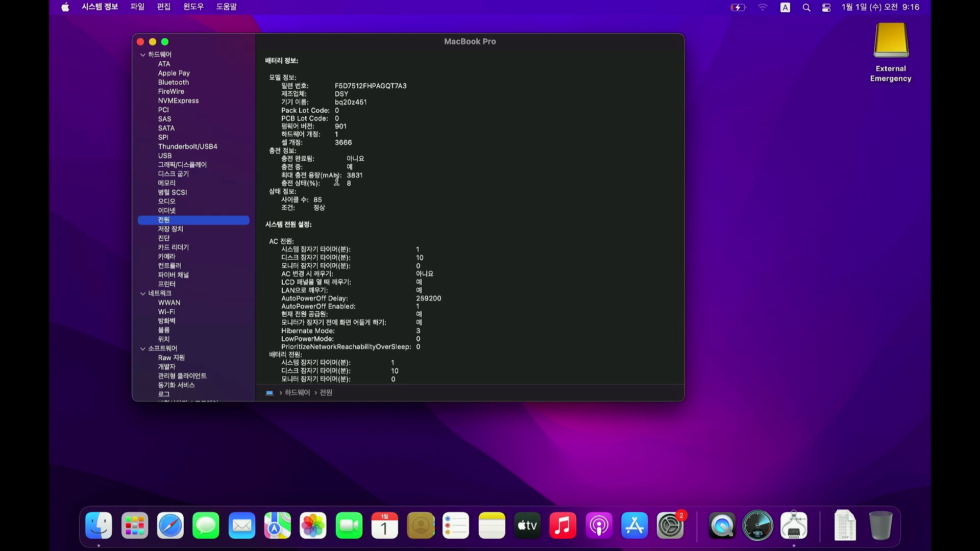This screenshot has width=980, height=551.
Task: Select NVMExpress in the sidebar
Action: (x=179, y=101)
